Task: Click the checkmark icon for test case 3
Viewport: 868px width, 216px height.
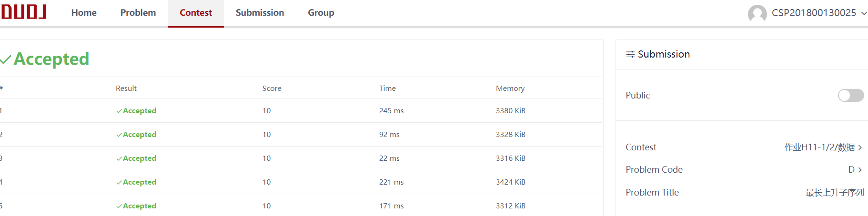Action: click(x=119, y=158)
